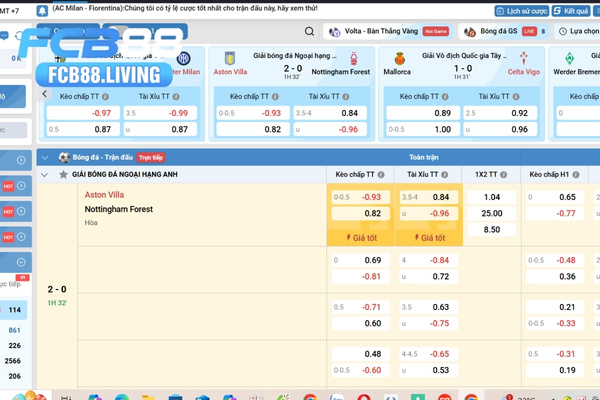Collapse Giải Bóng Đá Ngoại Hạng Anh league

point(44,175)
